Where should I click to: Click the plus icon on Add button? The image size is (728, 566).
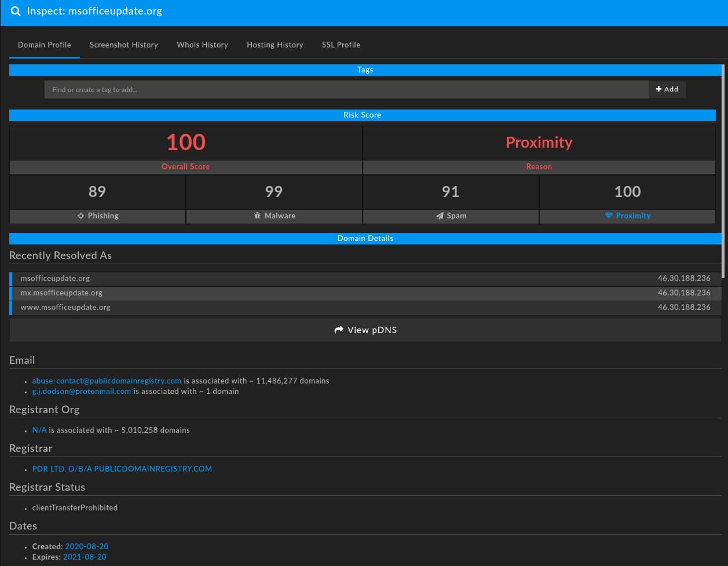pyautogui.click(x=659, y=89)
